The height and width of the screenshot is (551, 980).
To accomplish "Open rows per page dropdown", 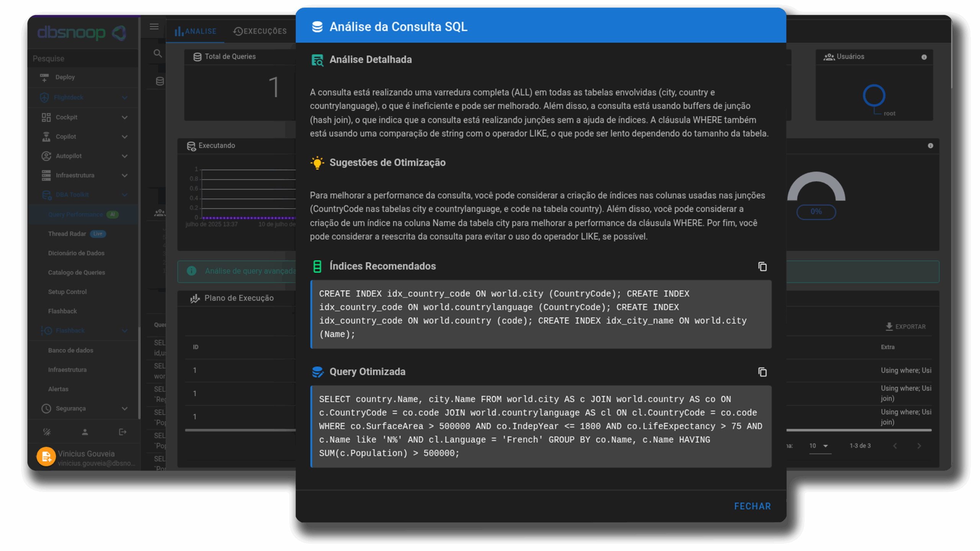I will coord(820,446).
